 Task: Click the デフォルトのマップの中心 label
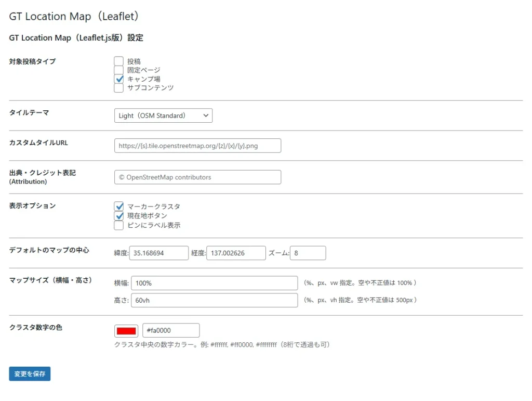tap(49, 250)
